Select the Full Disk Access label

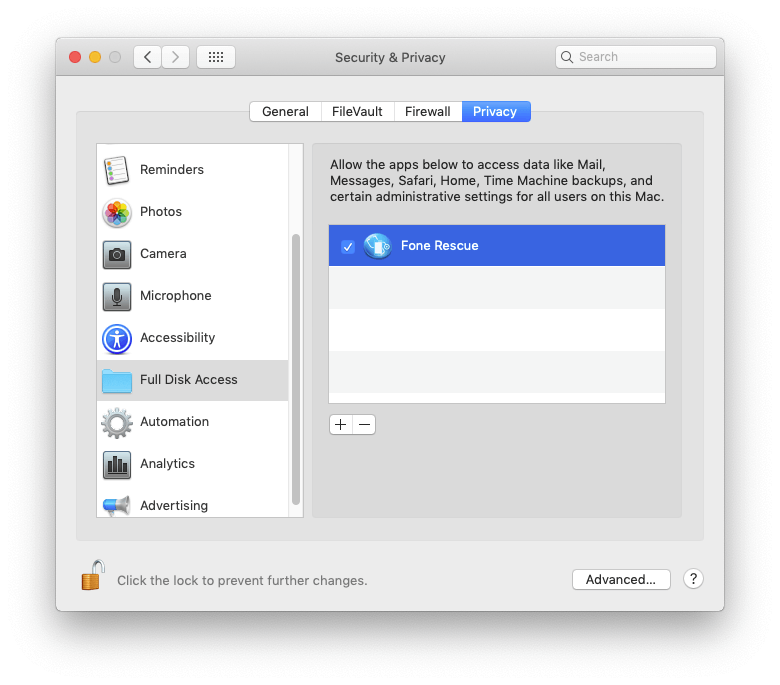pyautogui.click(x=189, y=380)
